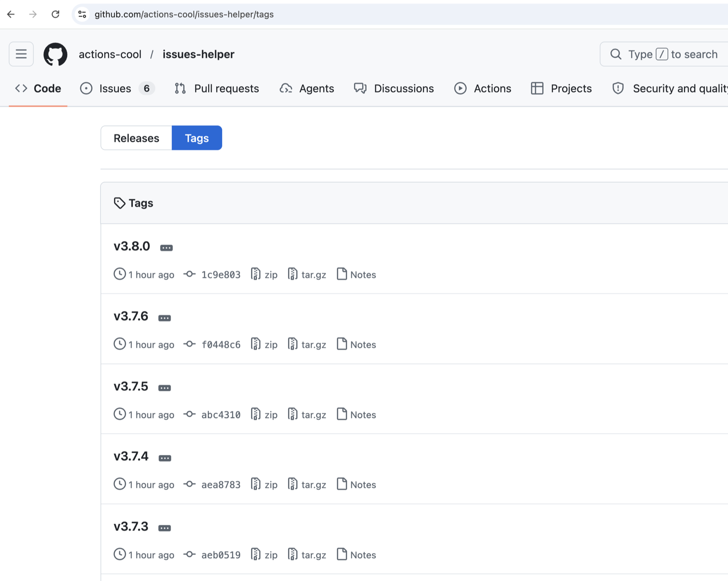Click the Issues count badge 6
The width and height of the screenshot is (728, 581).
(147, 88)
